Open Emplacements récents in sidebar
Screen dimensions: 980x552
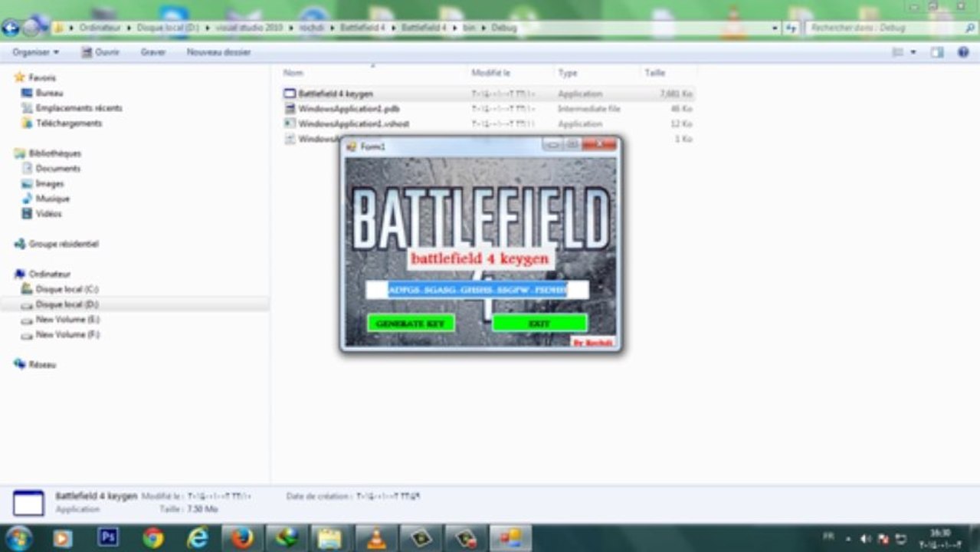coord(79,108)
